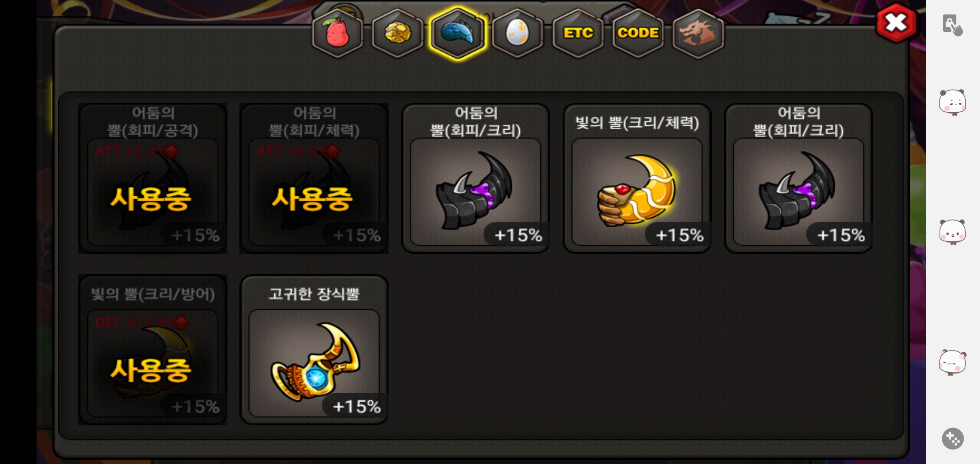Switch to the gold nugget tab
The image size is (980, 464).
click(398, 34)
